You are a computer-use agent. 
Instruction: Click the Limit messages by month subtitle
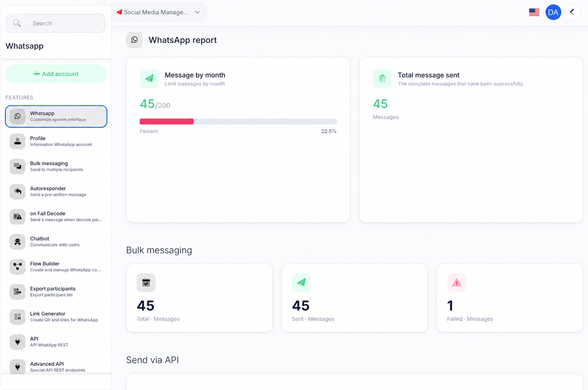tap(195, 84)
